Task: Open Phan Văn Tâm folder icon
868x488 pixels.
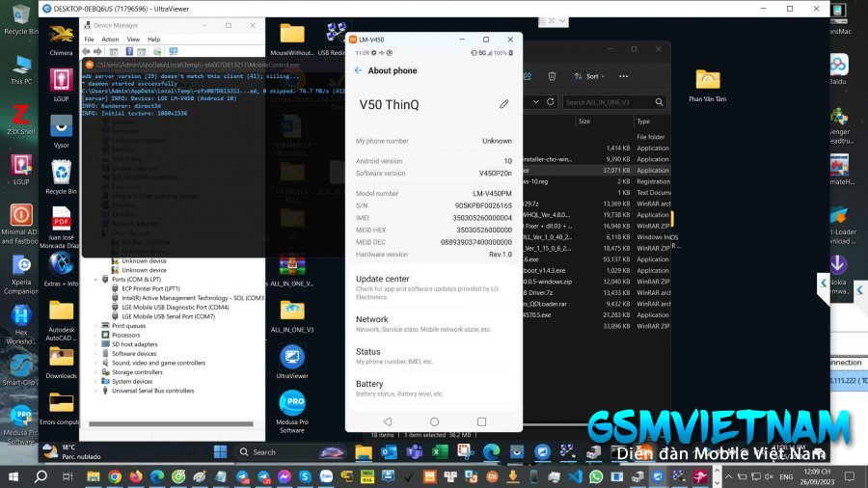Action: tap(708, 86)
